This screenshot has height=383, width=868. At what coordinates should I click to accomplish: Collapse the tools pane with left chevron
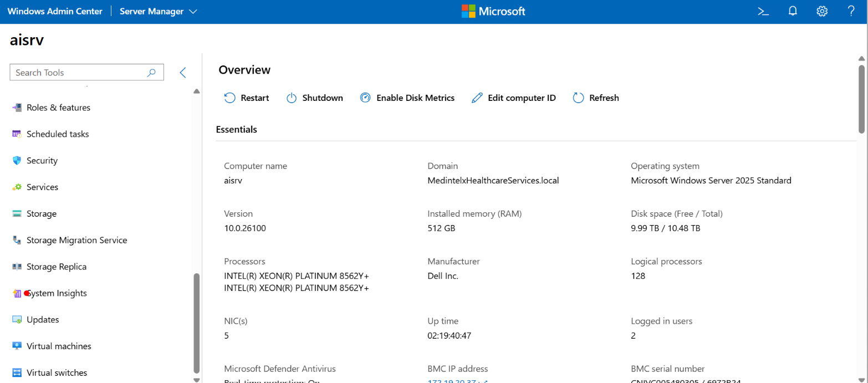182,73
